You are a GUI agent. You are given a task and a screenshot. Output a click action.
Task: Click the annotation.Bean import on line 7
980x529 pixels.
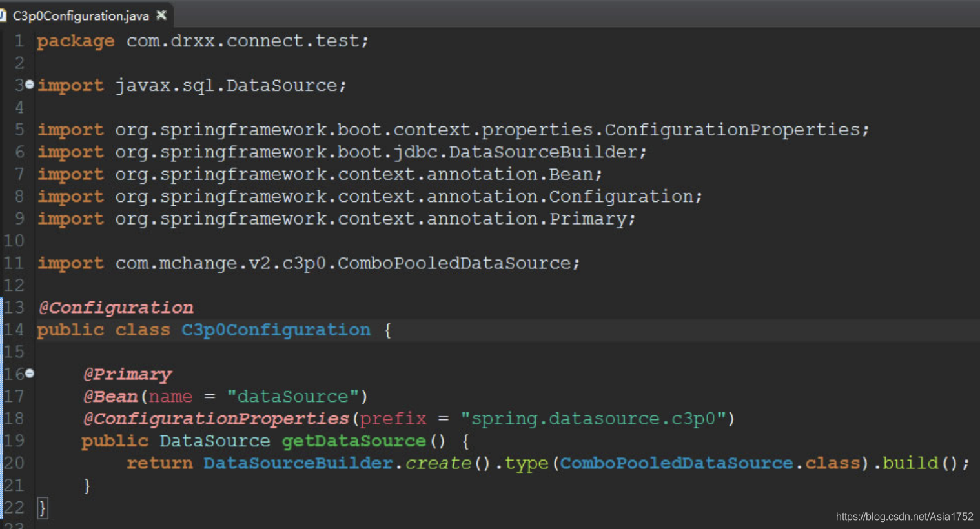[320, 175]
